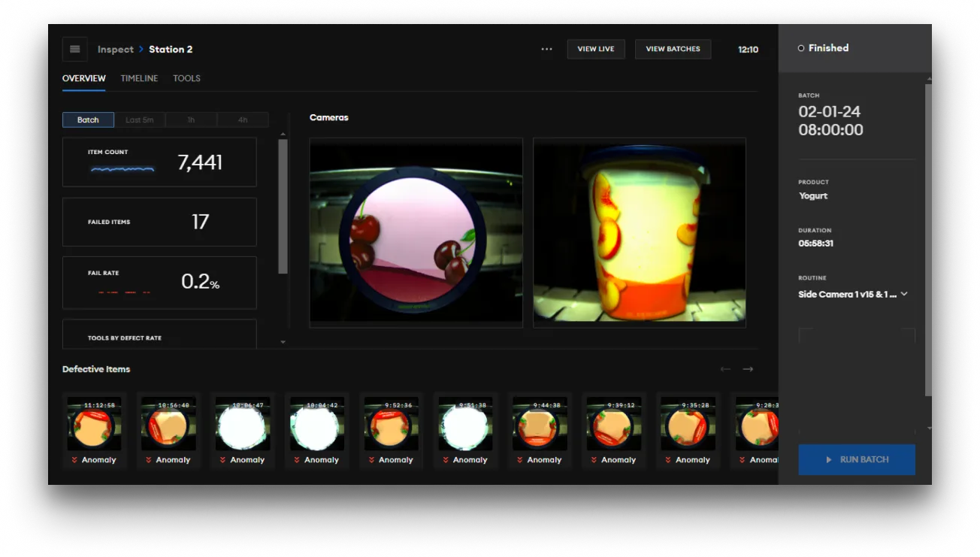Expand the Routine dropdown chevron
The height and width of the screenshot is (557, 980).
click(904, 294)
